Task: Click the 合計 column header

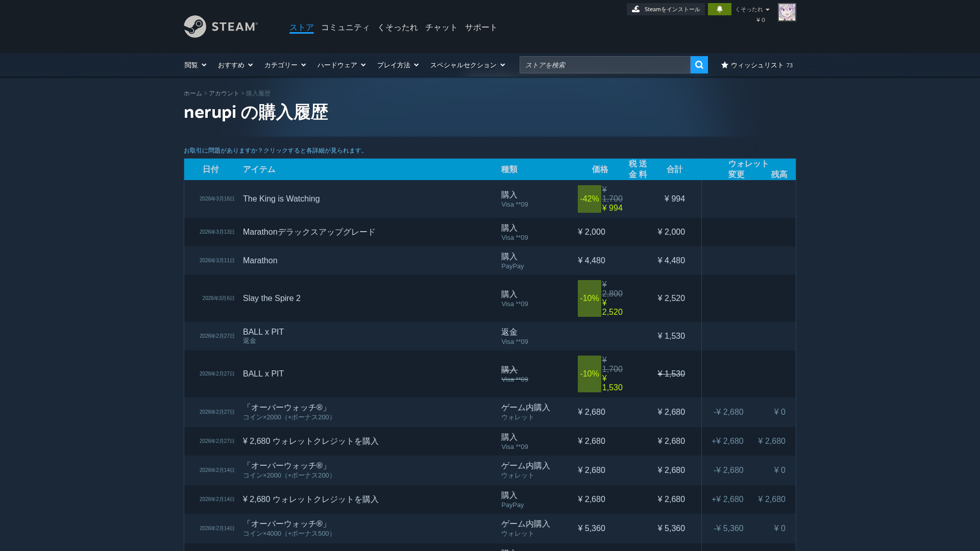Action: click(x=674, y=169)
